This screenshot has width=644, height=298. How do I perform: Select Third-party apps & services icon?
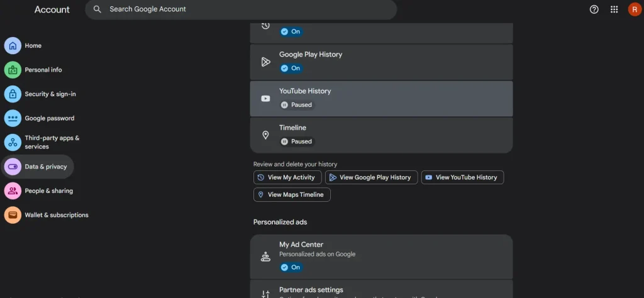tap(13, 143)
